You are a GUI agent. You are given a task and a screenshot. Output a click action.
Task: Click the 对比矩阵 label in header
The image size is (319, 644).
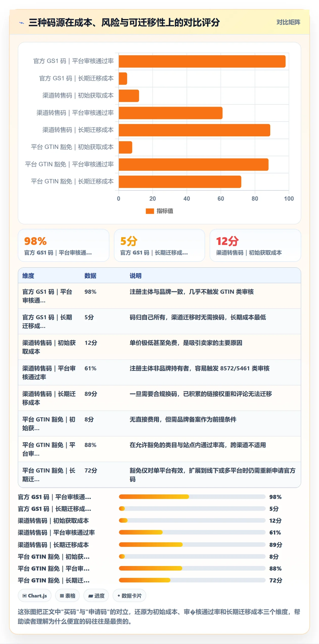pos(288,22)
